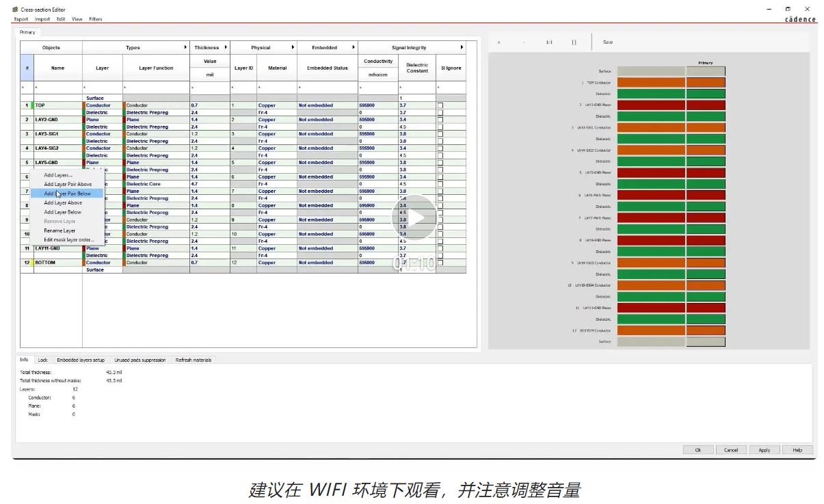Viewport: 824px width, 504px height.
Task: Switch to the Info tab
Action: click(x=24, y=360)
